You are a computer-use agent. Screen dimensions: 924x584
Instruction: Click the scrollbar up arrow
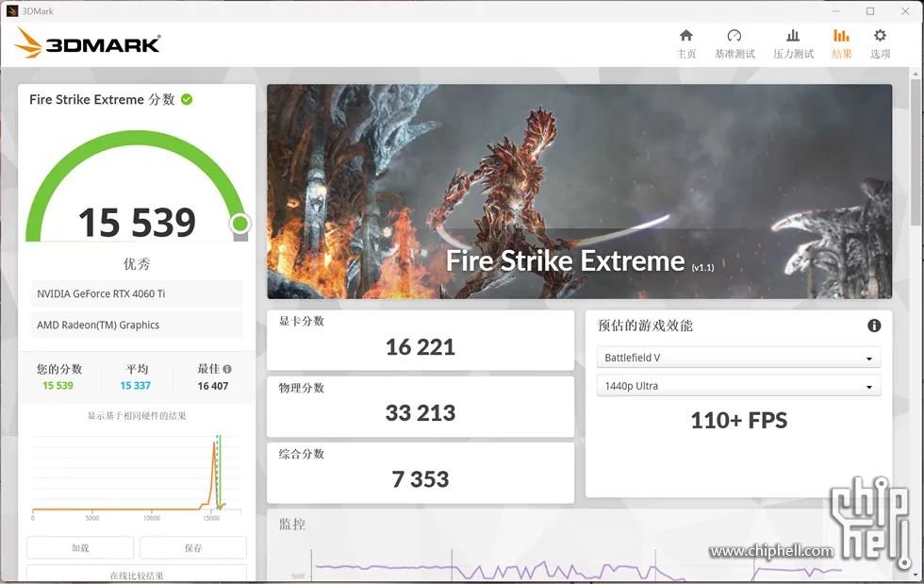pyautogui.click(x=916, y=74)
